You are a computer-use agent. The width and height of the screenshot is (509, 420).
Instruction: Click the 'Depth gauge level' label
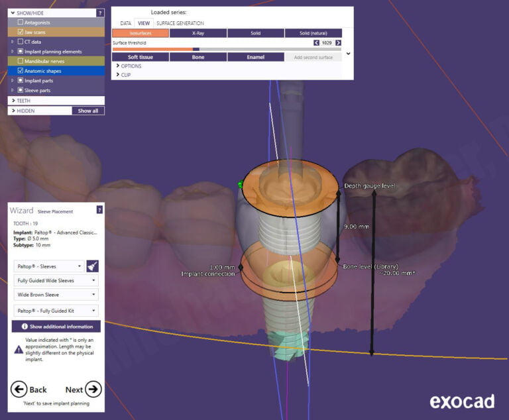pyautogui.click(x=370, y=186)
